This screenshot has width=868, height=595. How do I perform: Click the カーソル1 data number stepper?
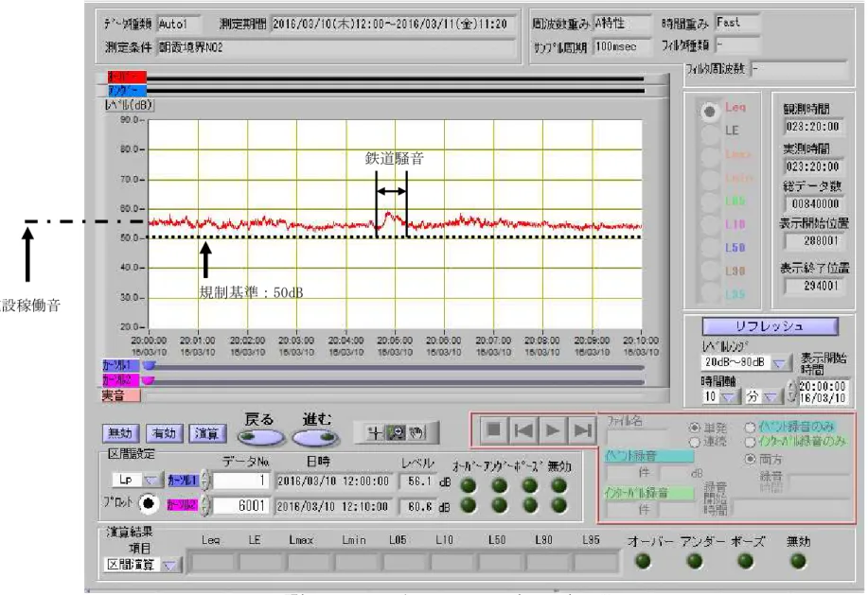[204, 480]
